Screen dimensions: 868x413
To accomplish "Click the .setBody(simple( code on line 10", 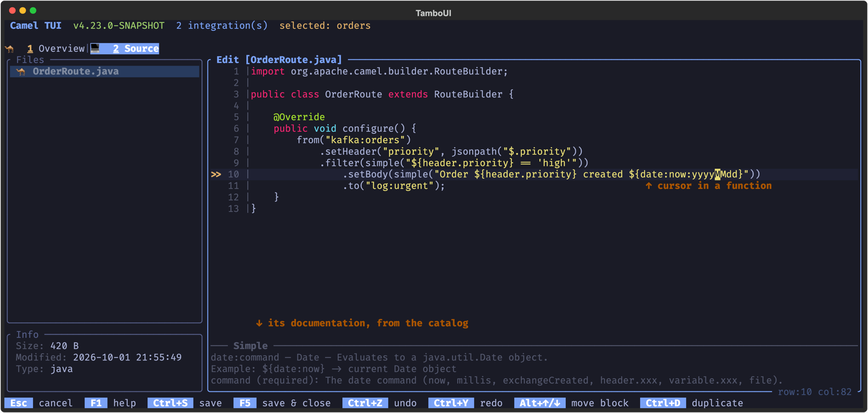I will [551, 175].
